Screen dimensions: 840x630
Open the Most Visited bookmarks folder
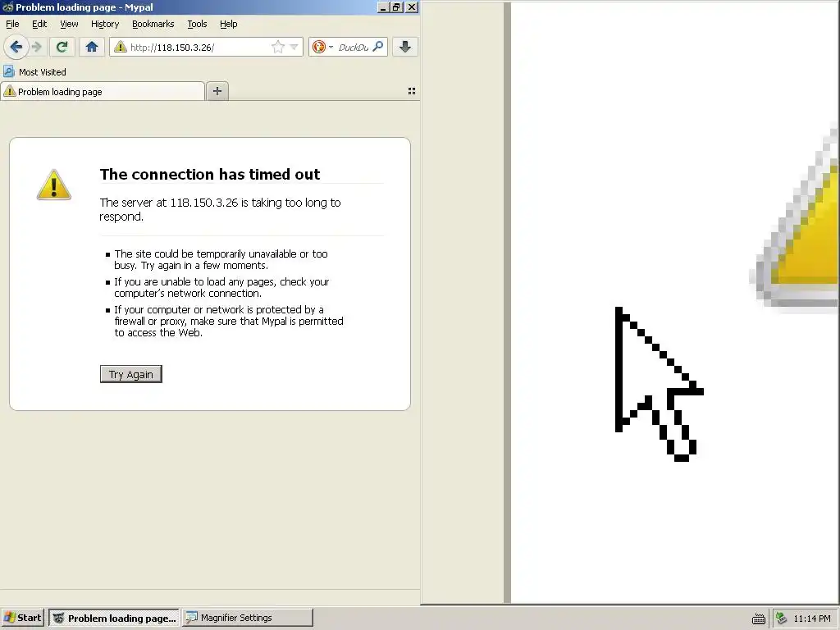coord(34,72)
